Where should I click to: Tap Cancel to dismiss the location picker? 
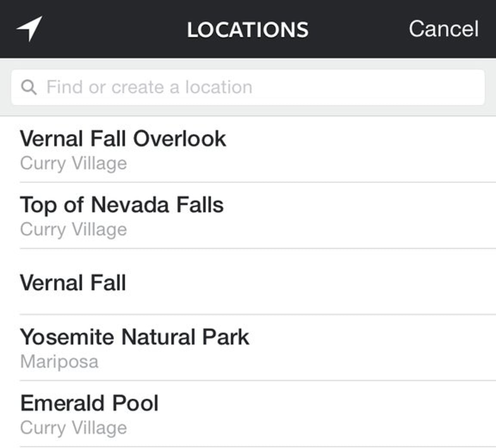coord(444,29)
